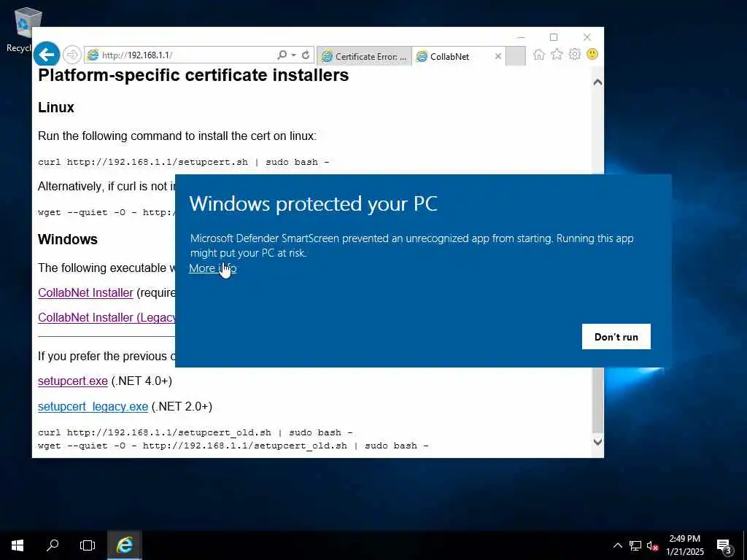Click the page scrollbar down arrow
This screenshot has height=560, width=747.
[597, 442]
